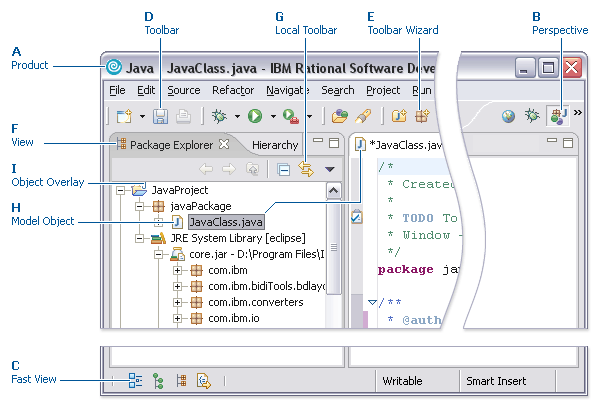This screenshot has width=601, height=405.
Task: Click the Package Explorer vertical scrollbar thumb
Action: [x=333, y=248]
